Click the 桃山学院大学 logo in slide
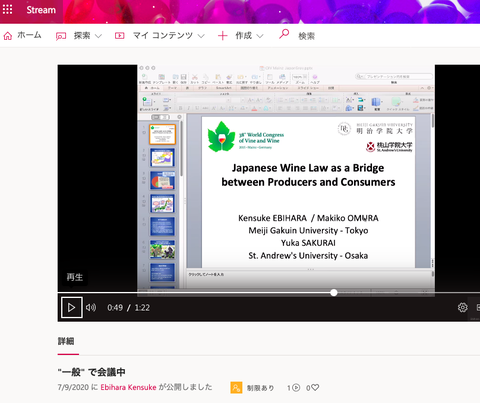This screenshot has width=480, height=403. pyautogui.click(x=389, y=147)
